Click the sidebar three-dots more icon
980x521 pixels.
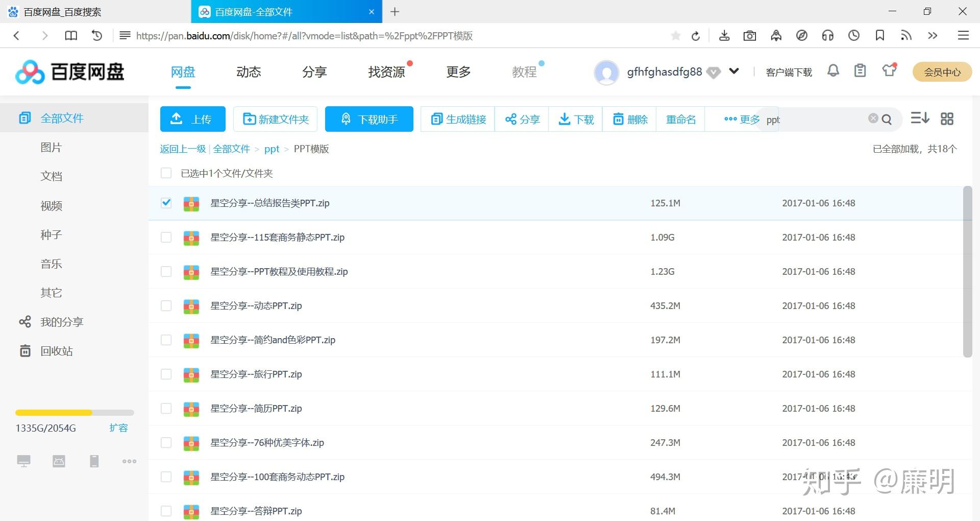pyautogui.click(x=129, y=461)
